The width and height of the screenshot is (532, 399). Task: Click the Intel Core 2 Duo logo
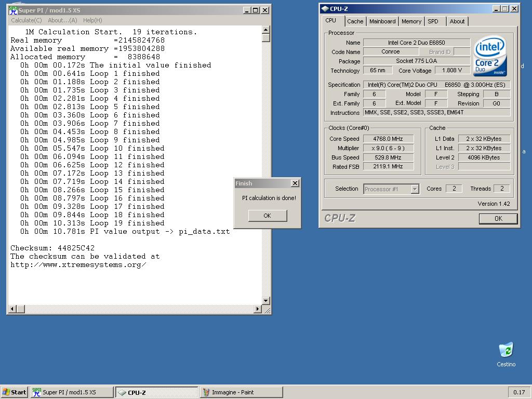[490, 56]
